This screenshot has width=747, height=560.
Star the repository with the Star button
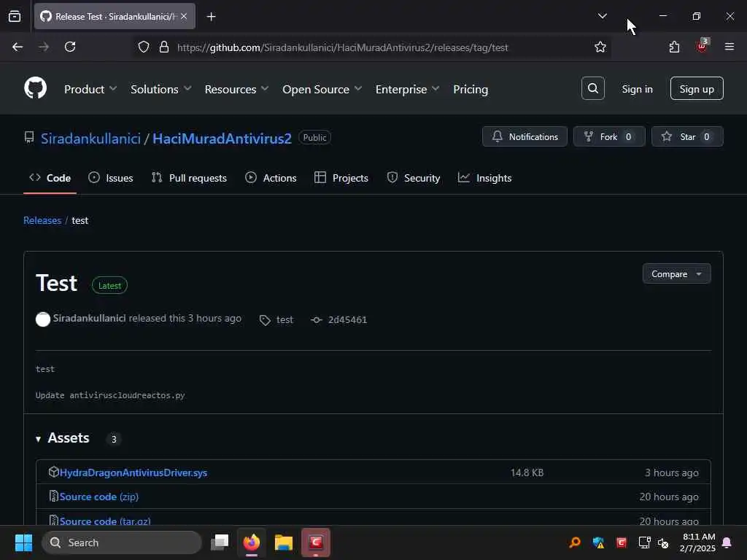[x=687, y=136]
